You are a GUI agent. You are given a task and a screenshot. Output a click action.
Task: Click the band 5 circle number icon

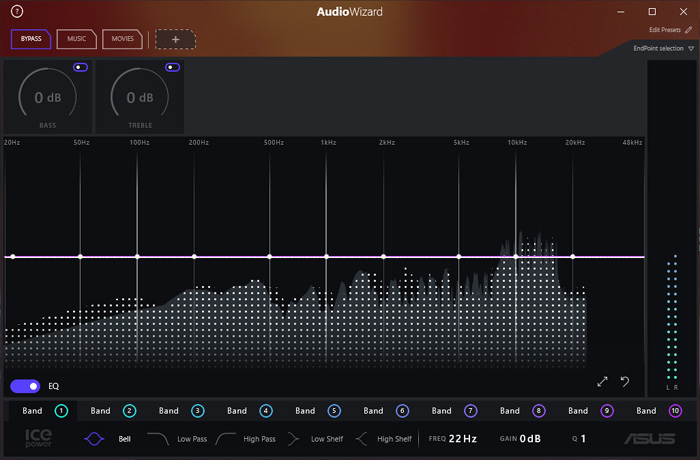[x=334, y=410]
